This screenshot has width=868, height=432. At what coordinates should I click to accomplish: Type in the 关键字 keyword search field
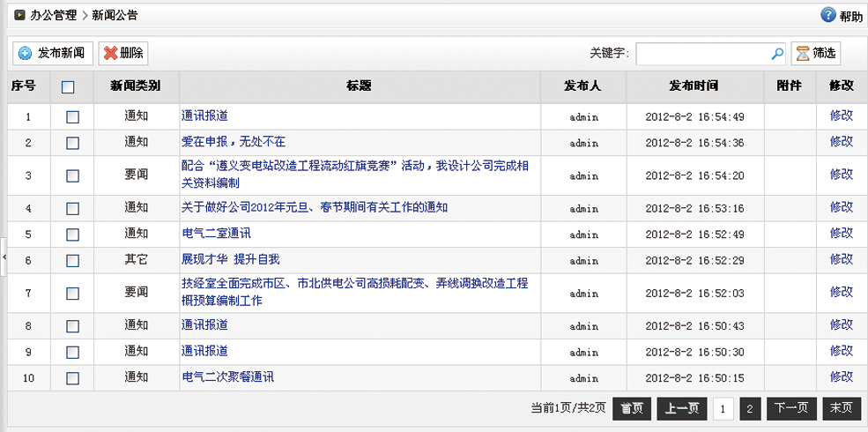[x=703, y=53]
